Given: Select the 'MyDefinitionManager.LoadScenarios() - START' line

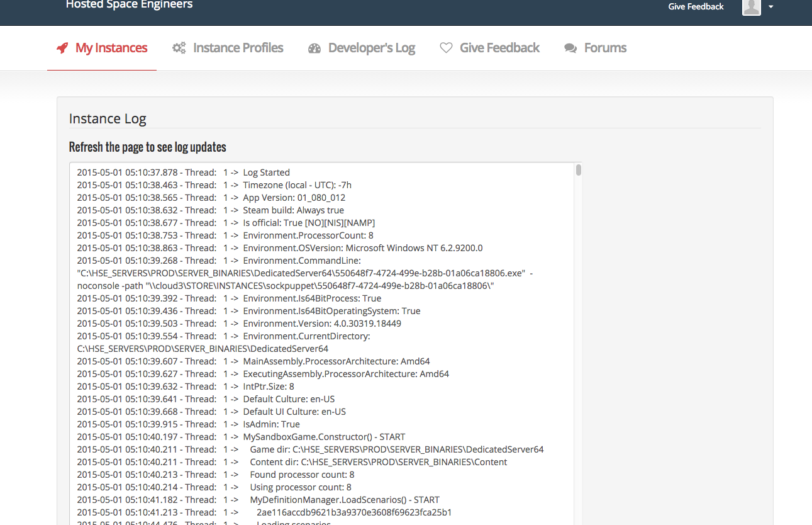Looking at the screenshot, I should coord(259,500).
